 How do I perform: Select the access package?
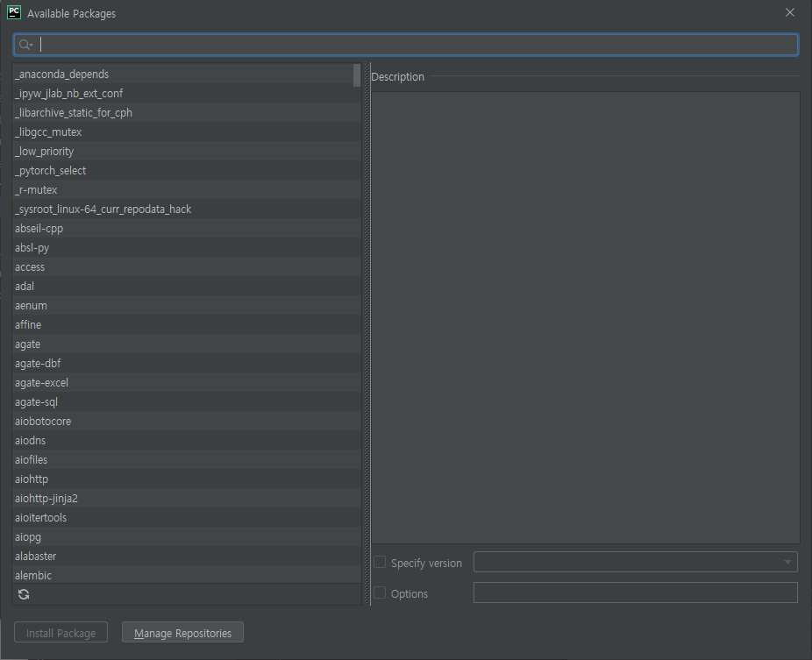(x=187, y=267)
